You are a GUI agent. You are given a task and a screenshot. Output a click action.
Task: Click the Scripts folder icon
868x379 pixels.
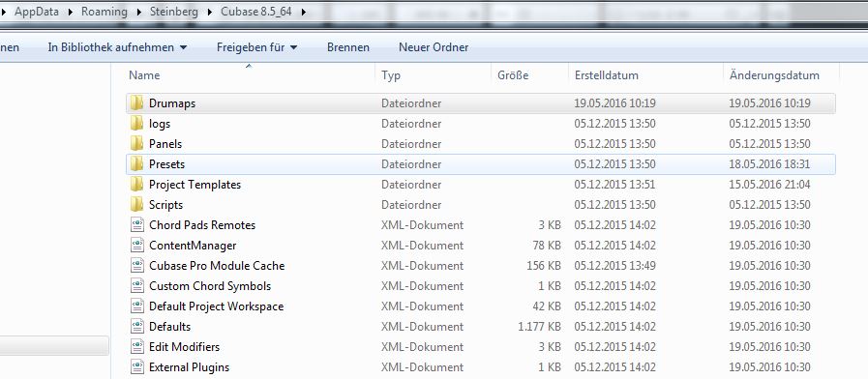click(136, 205)
